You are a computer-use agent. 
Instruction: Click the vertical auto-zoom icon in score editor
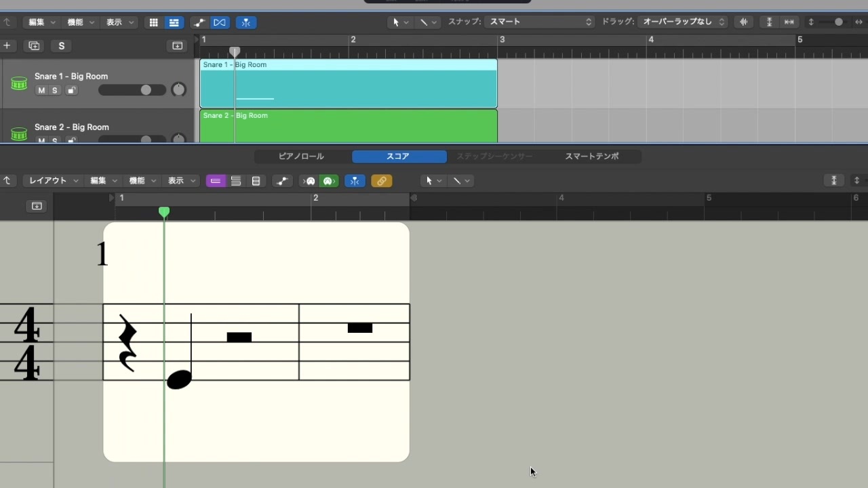coord(834,180)
